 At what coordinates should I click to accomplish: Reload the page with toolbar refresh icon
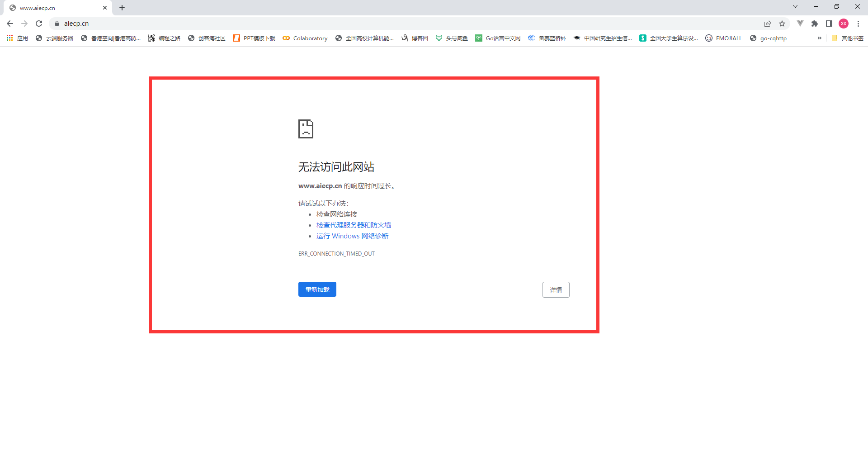(39, 24)
